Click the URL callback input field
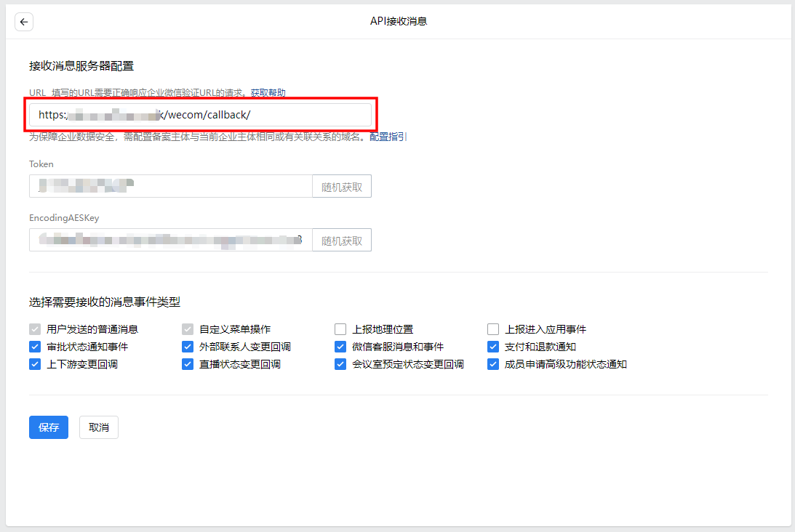Viewport: 795px width, 532px height. (200, 115)
